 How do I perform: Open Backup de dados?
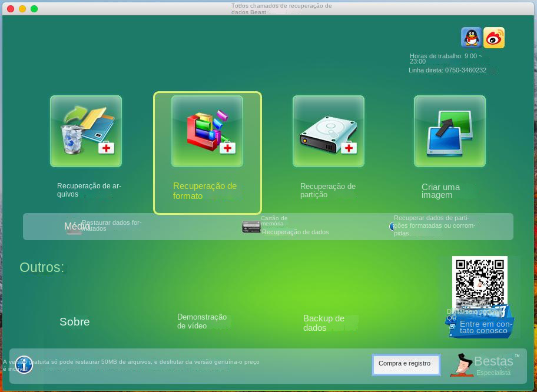click(x=324, y=323)
